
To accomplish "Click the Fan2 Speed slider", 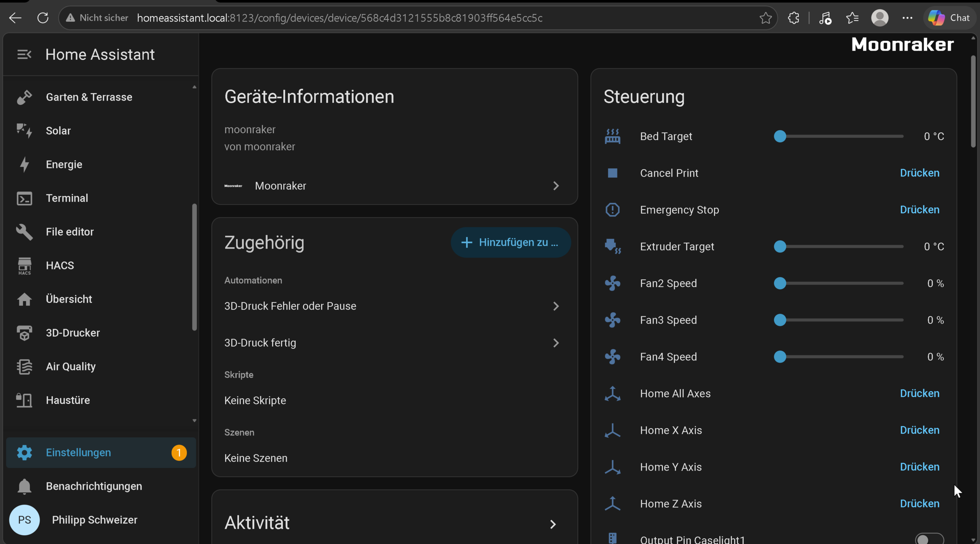I will pos(838,283).
